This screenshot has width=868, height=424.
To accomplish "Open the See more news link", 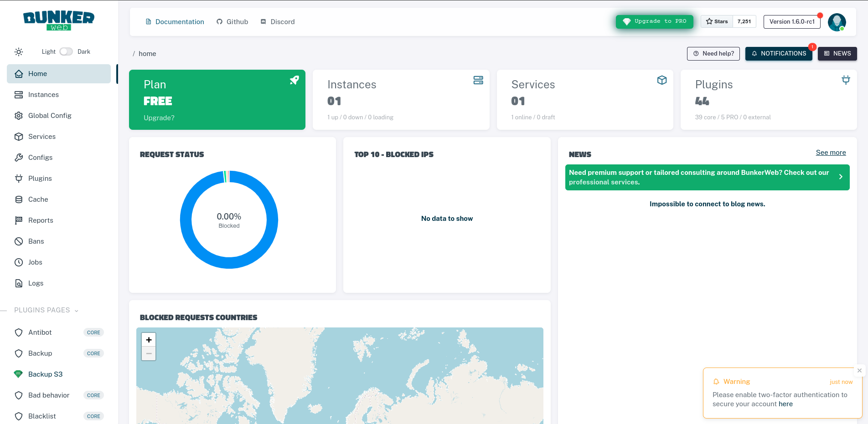I will tap(831, 152).
